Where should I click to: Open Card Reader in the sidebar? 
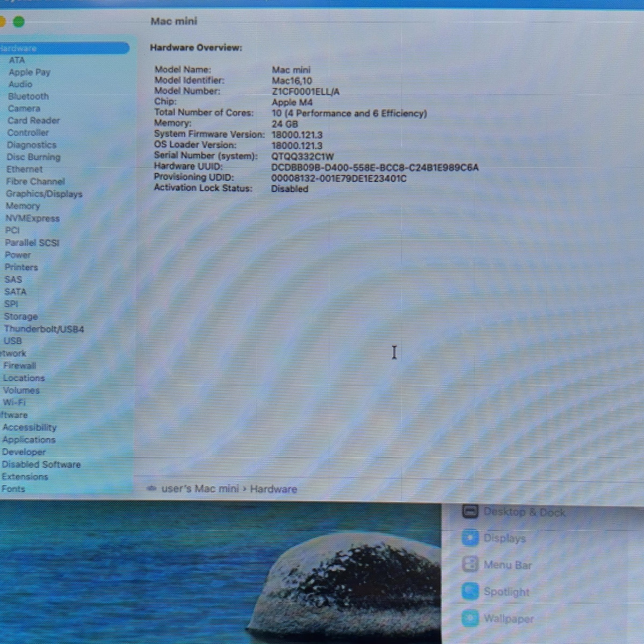[x=33, y=121]
